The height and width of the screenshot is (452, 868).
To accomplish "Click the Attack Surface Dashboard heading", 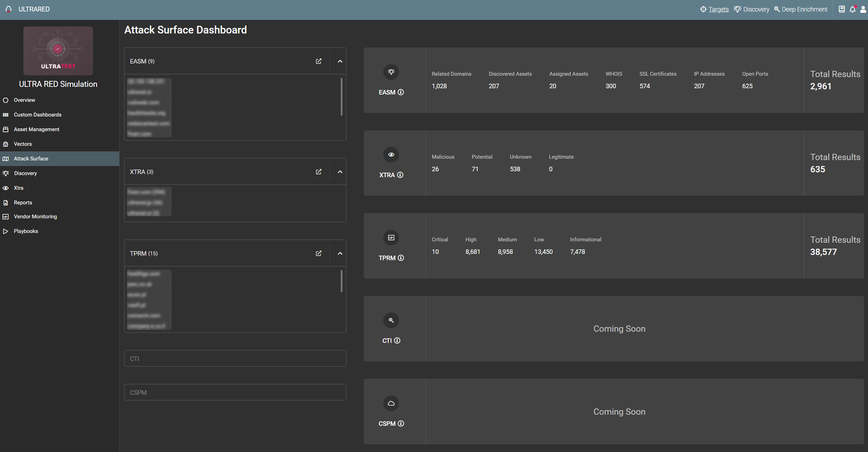I will [x=186, y=30].
